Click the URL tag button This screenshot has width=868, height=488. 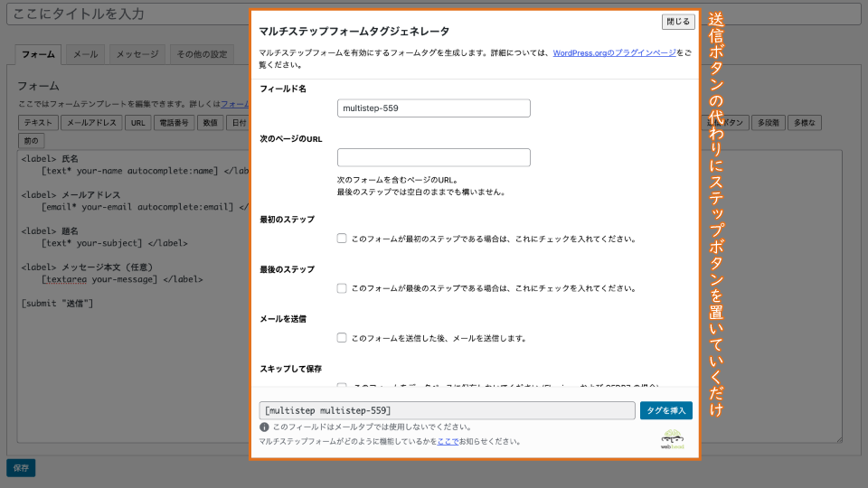point(137,123)
